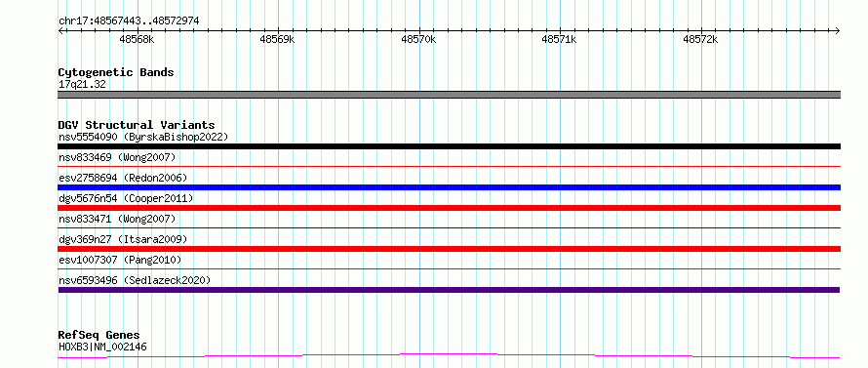Click the Cytogenetic Bands track title
Image resolution: width=868 pixels, height=368 pixels.
116,72
